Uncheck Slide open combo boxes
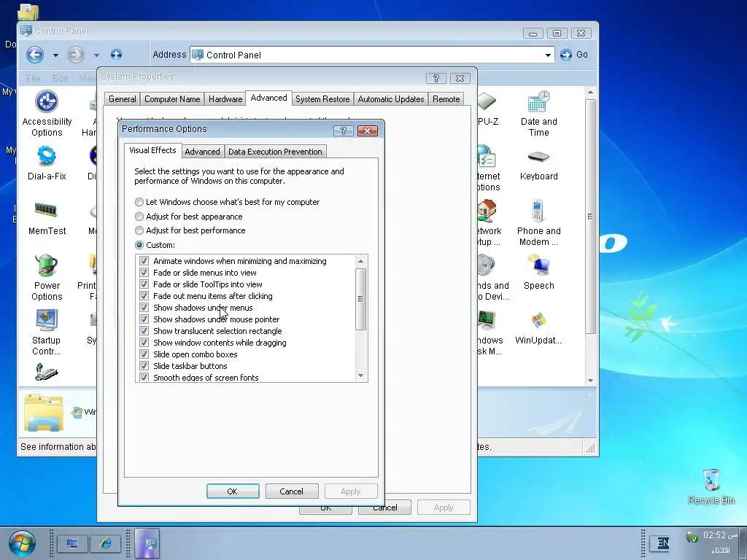747x560 pixels. pyautogui.click(x=144, y=354)
